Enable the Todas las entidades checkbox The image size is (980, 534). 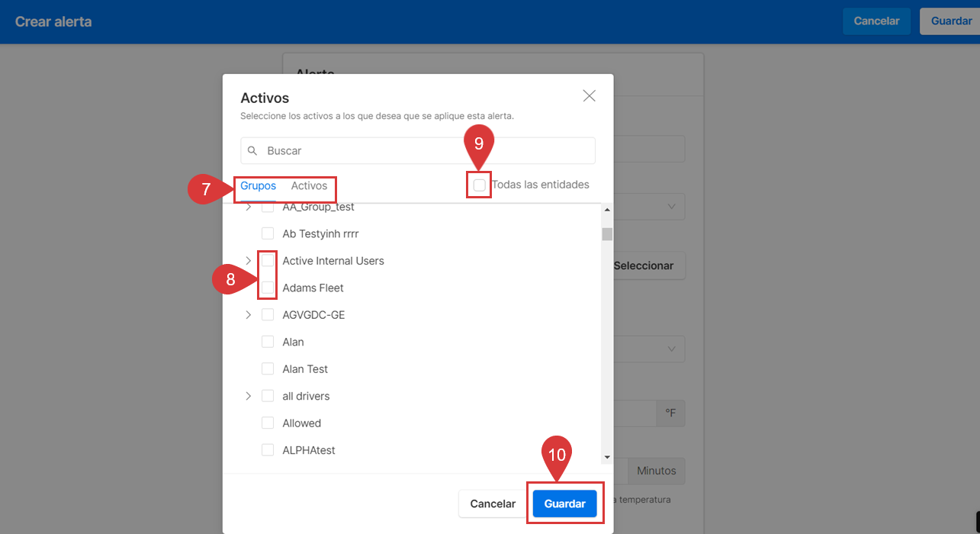[479, 185]
